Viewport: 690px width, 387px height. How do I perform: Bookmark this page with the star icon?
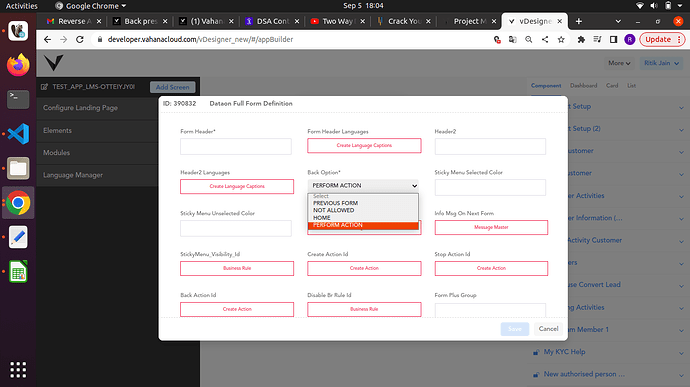(x=561, y=40)
